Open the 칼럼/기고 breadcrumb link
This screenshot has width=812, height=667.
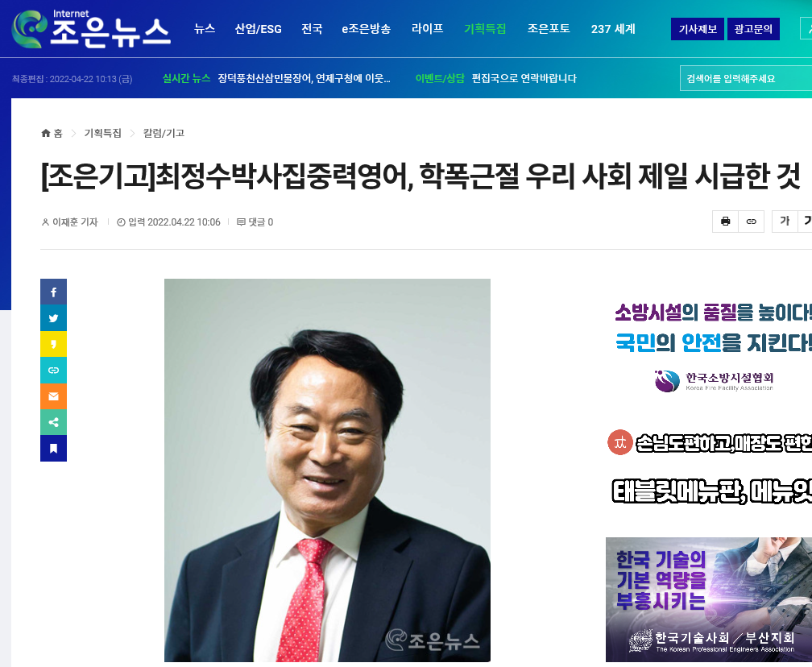tap(164, 133)
